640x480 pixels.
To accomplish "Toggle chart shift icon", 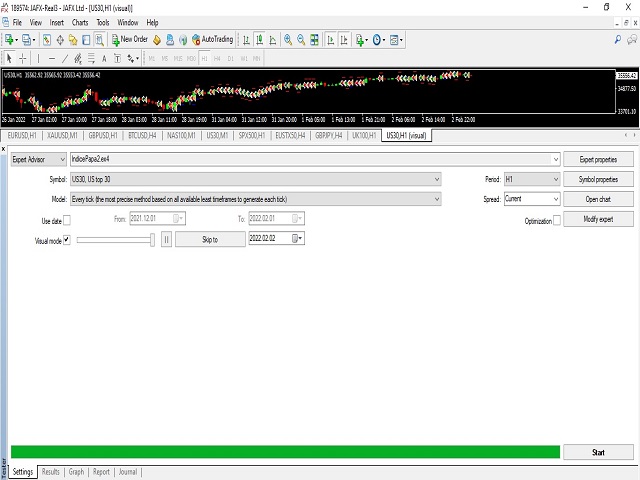I will [x=344, y=40].
